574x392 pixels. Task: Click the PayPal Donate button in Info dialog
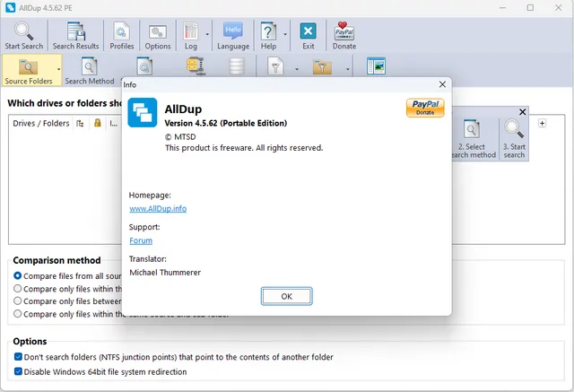pos(425,108)
